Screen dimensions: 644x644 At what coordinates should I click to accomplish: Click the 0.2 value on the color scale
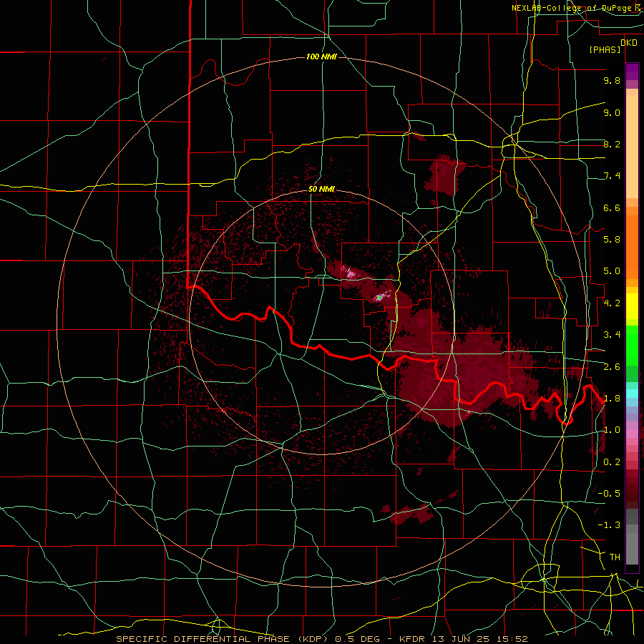612,462
